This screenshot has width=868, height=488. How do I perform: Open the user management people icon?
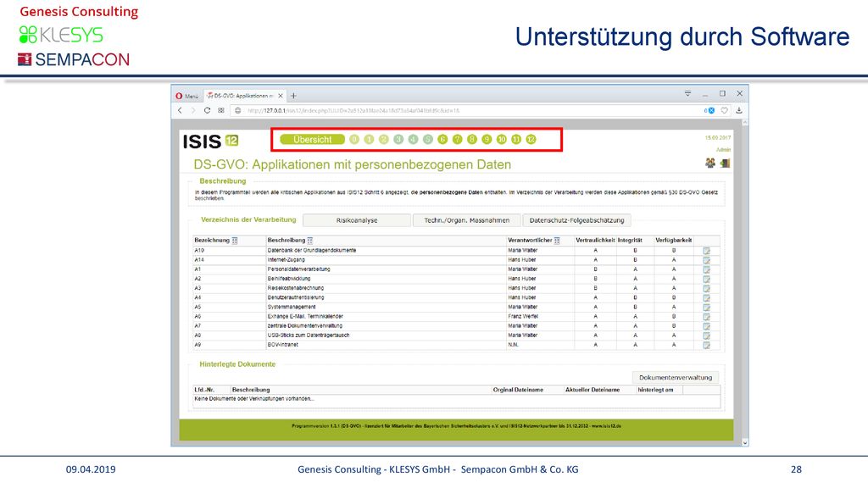[710, 163]
